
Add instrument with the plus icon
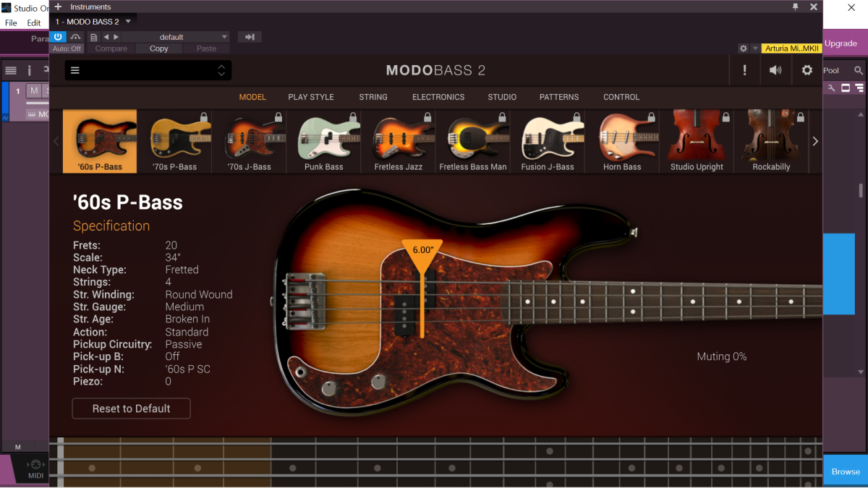click(x=58, y=7)
